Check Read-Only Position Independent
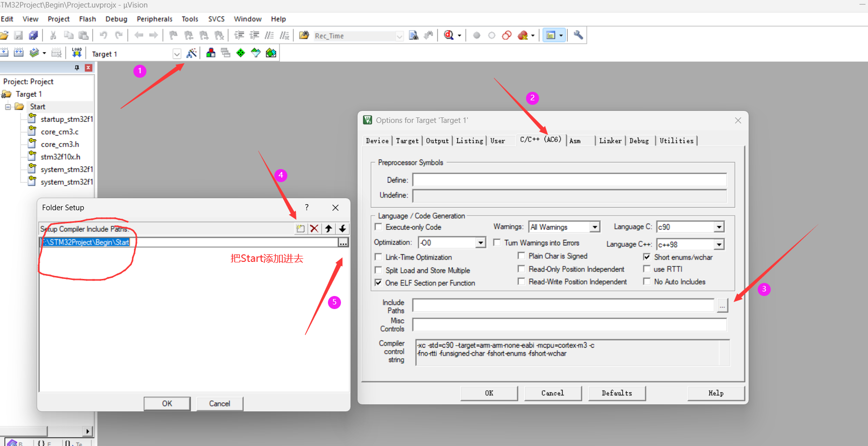 522,269
